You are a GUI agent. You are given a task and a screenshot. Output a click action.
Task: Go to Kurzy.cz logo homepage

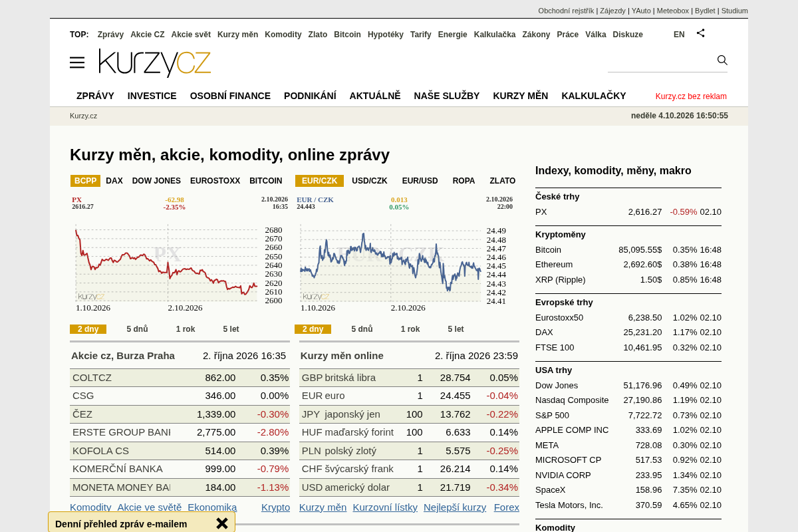coord(155,63)
